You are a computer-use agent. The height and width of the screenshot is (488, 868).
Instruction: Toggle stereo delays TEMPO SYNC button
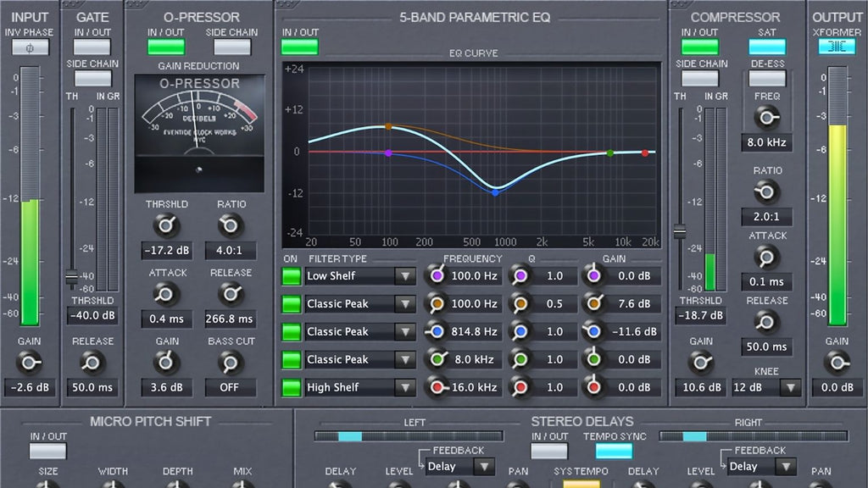[614, 451]
